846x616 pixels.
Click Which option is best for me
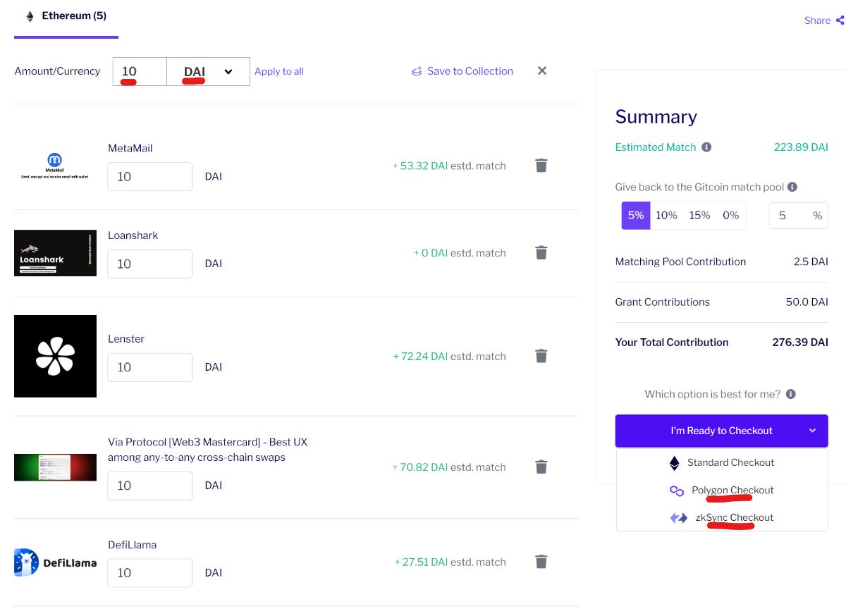tap(712, 395)
